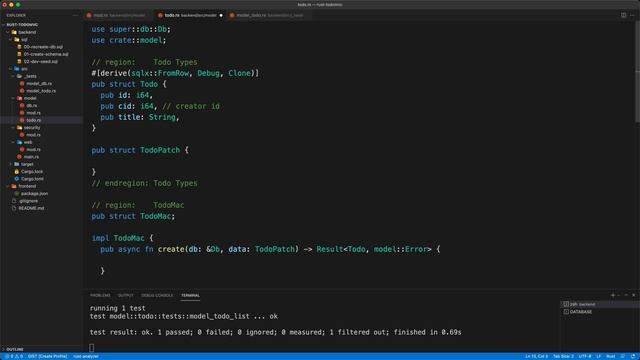640x360 pixels.
Task: Switch to the mod.rs editor tab
Action: [118, 15]
